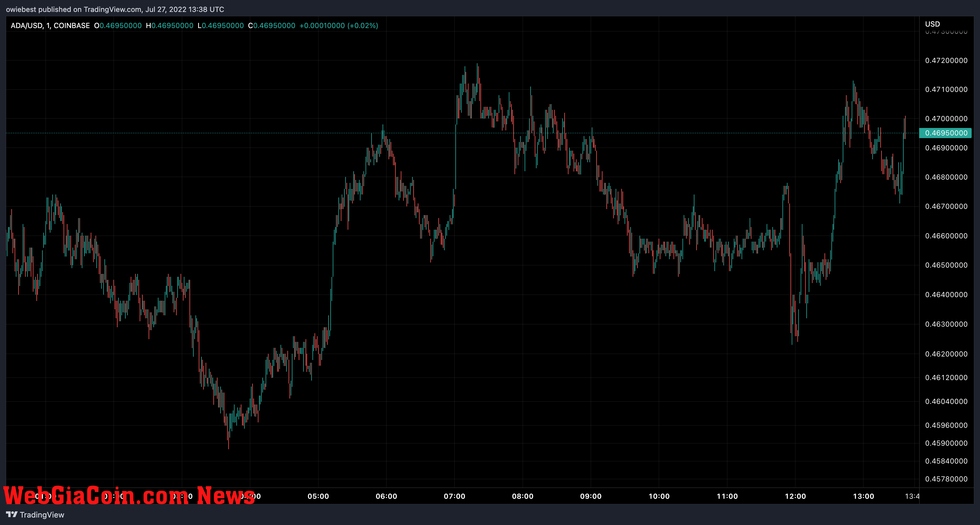Image resolution: width=980 pixels, height=525 pixels.
Task: Click the 0.45780000 price axis label
Action: click(946, 479)
